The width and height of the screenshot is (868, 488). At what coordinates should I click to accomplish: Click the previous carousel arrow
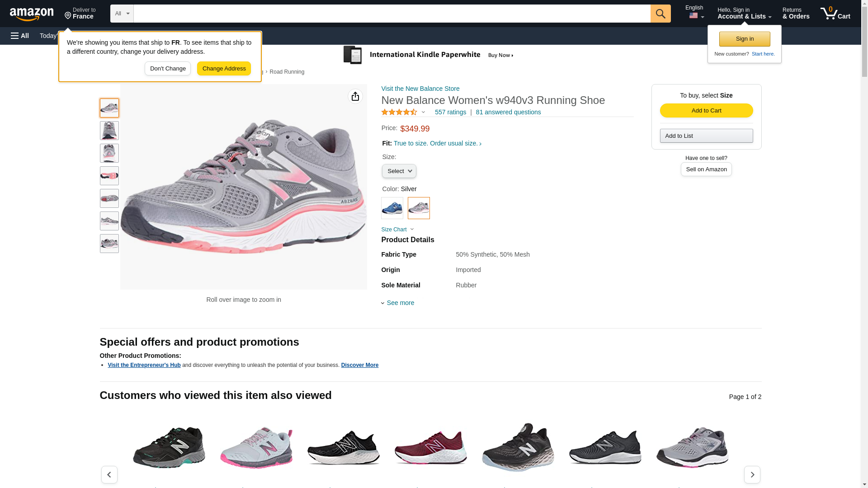(x=109, y=474)
